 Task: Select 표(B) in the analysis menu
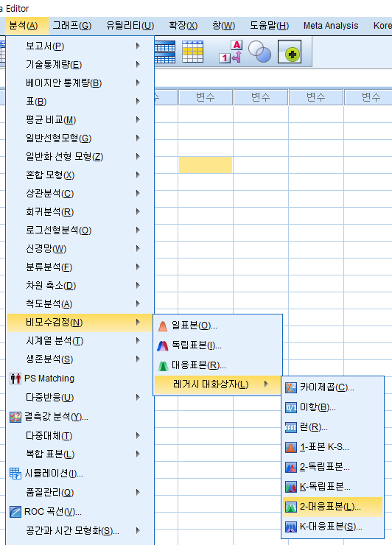[80, 101]
